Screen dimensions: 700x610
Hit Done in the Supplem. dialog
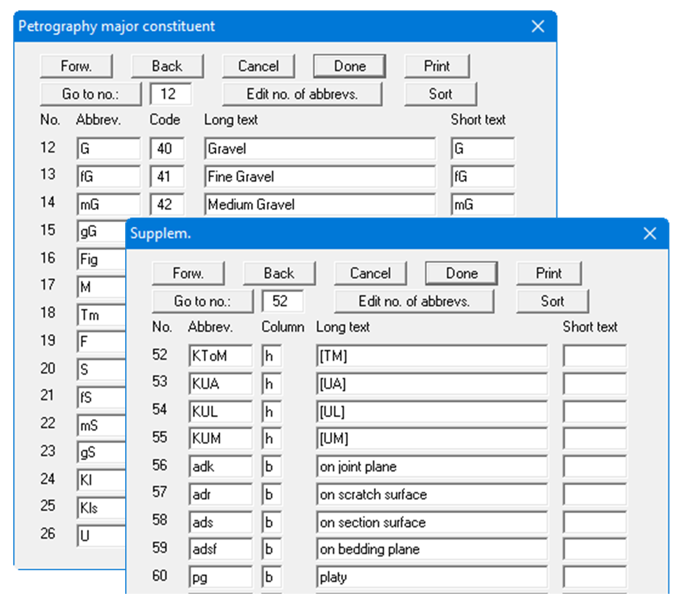[x=461, y=274]
